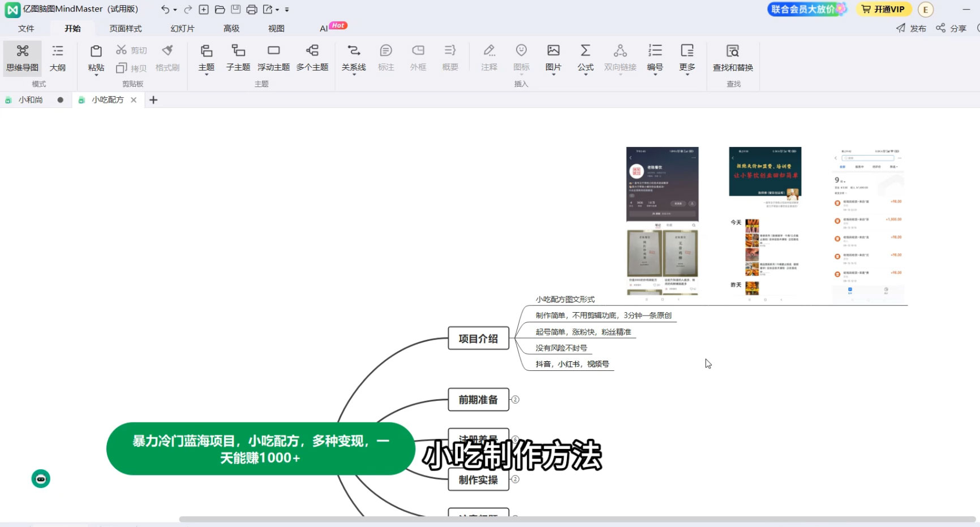The image size is (980, 527).
Task: Add a Floating topic (浮动主题)
Action: tap(273, 57)
